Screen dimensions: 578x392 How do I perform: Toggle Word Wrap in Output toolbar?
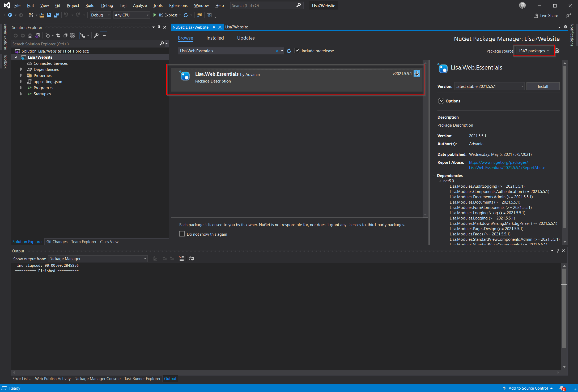(x=192, y=259)
